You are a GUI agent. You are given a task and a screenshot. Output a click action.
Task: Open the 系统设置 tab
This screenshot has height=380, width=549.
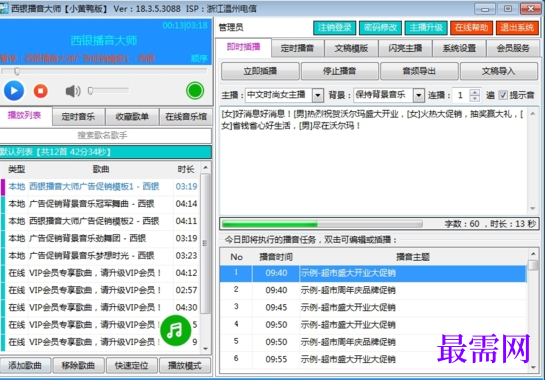[x=459, y=48]
